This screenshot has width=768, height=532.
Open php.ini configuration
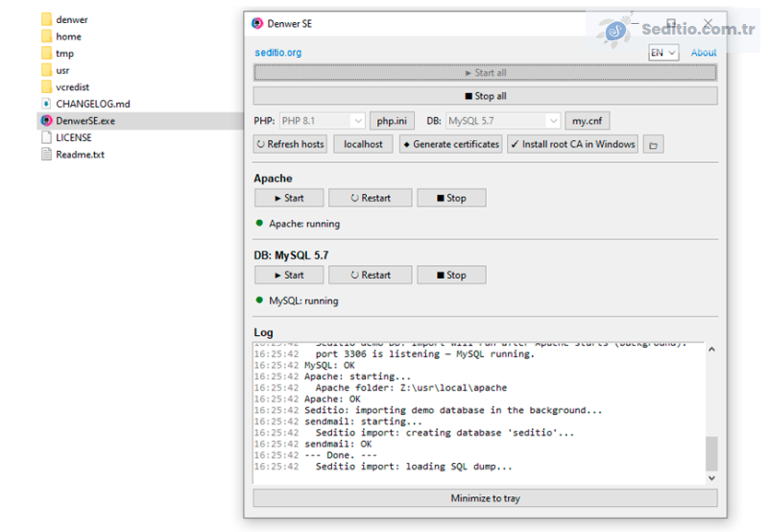click(392, 121)
